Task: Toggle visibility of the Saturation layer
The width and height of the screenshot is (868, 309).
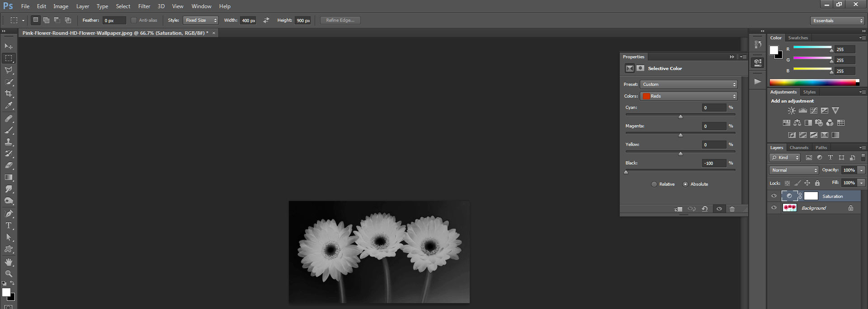Action: (x=774, y=196)
